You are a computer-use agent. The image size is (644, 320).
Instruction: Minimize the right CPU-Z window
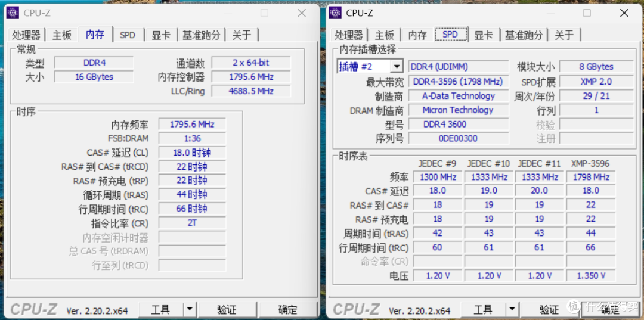pyautogui.click(x=550, y=13)
